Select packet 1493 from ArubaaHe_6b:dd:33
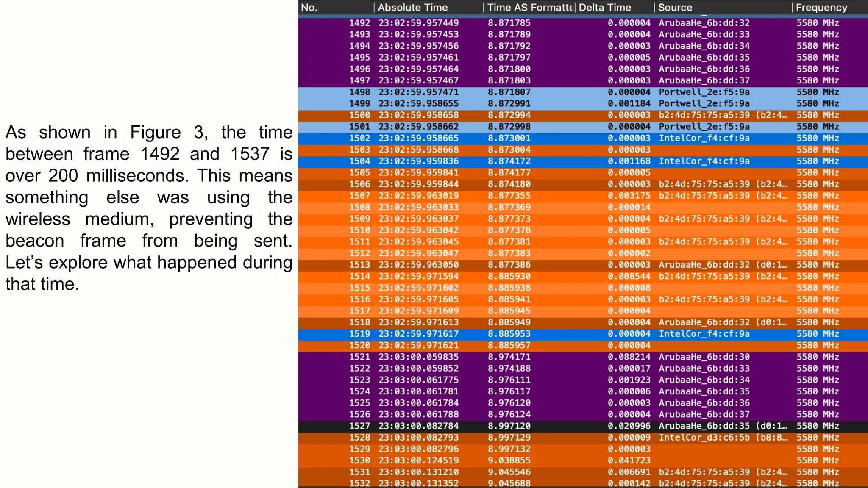 tap(583, 34)
